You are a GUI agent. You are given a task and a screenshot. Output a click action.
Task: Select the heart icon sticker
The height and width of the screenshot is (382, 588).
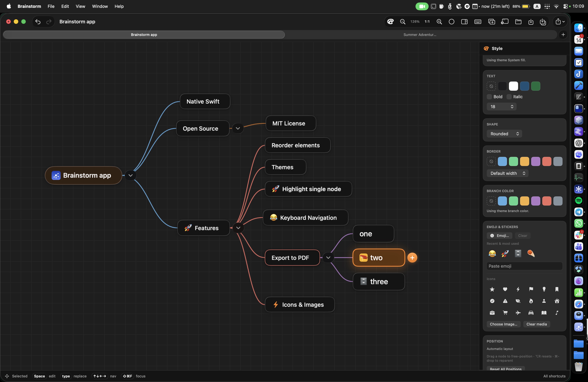(x=505, y=289)
